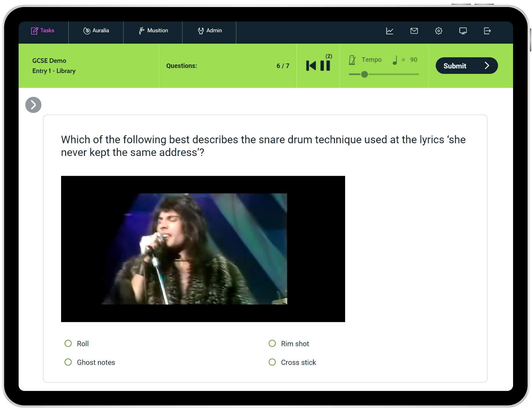Adjust the Tempo slider handle
This screenshot has height=409, width=532.
364,74
